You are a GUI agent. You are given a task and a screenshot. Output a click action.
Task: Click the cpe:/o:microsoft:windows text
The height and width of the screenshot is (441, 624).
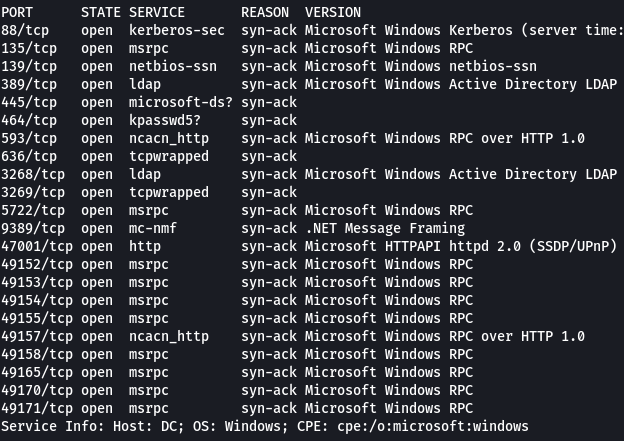[x=433, y=427]
